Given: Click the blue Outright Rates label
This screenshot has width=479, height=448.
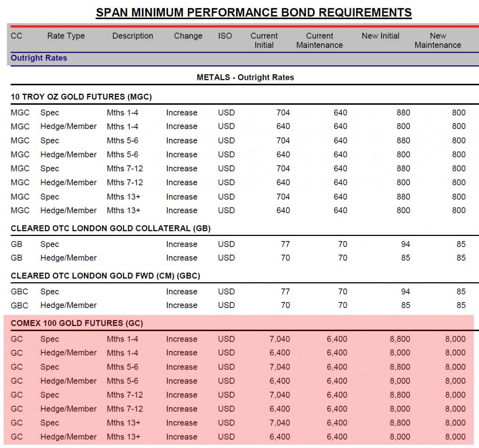Looking at the screenshot, I should click(39, 58).
